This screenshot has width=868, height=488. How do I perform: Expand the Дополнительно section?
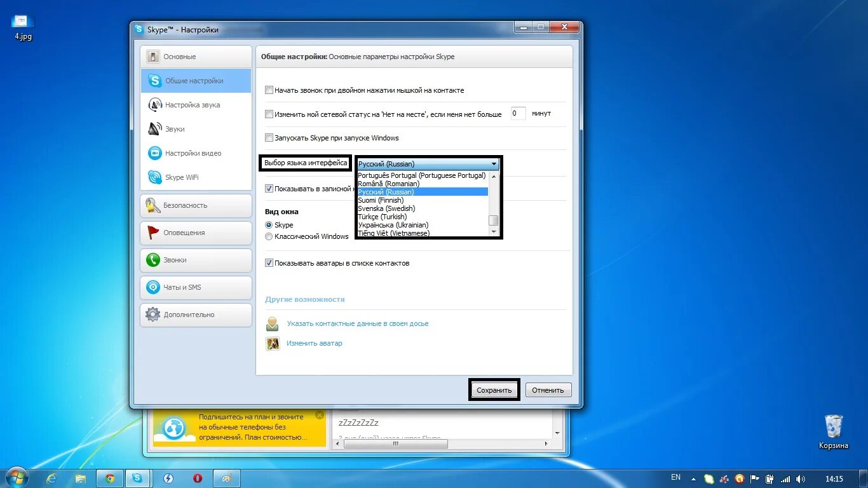[196, 315]
